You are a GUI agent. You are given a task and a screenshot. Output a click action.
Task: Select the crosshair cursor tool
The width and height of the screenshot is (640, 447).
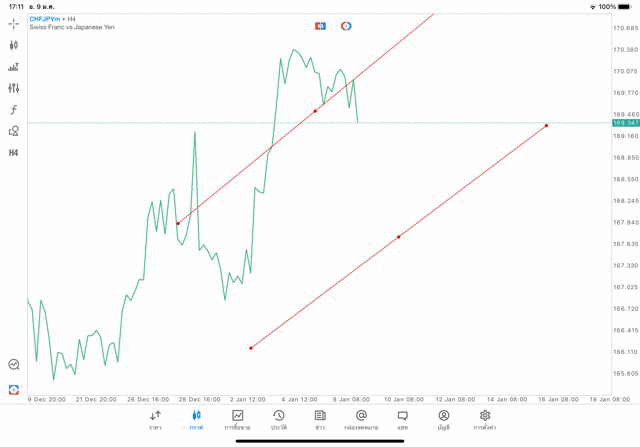(x=14, y=23)
